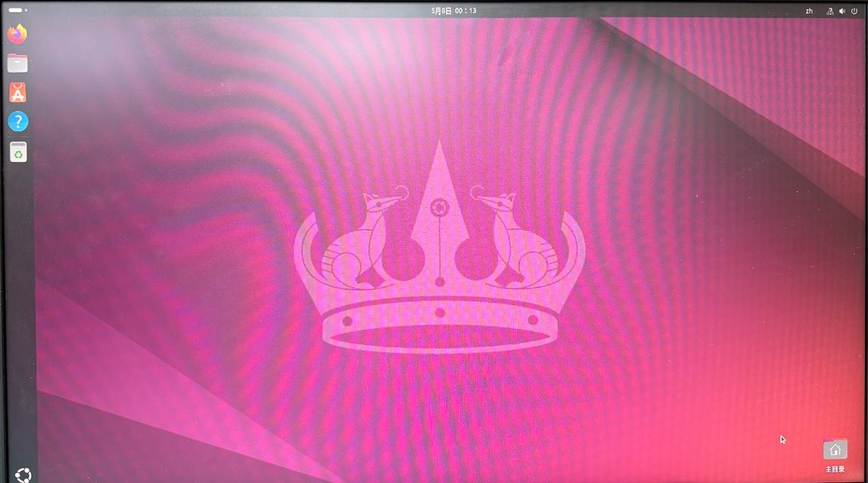Open the 主目录 home folder icon

[835, 456]
